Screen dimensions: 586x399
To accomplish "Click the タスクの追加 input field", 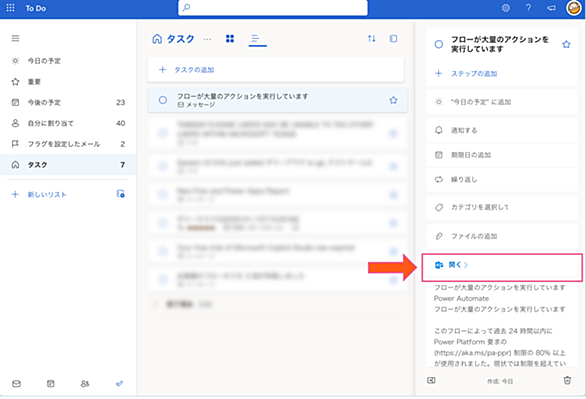I will coord(276,70).
